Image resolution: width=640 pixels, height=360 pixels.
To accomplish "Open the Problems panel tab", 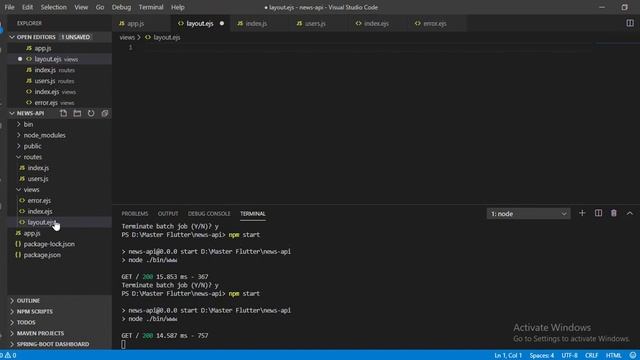I will point(135,214).
